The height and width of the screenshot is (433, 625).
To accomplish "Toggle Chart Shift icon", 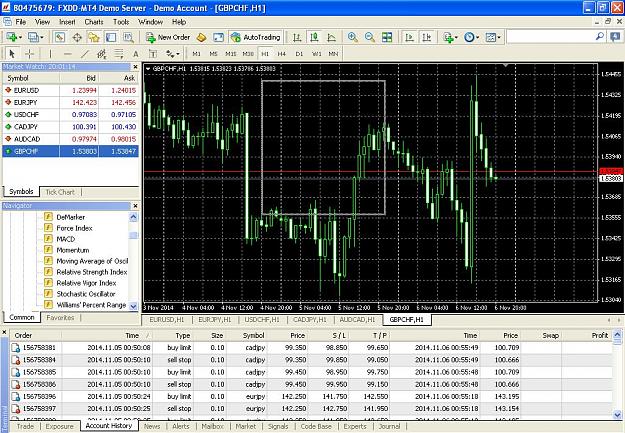I will point(426,37).
